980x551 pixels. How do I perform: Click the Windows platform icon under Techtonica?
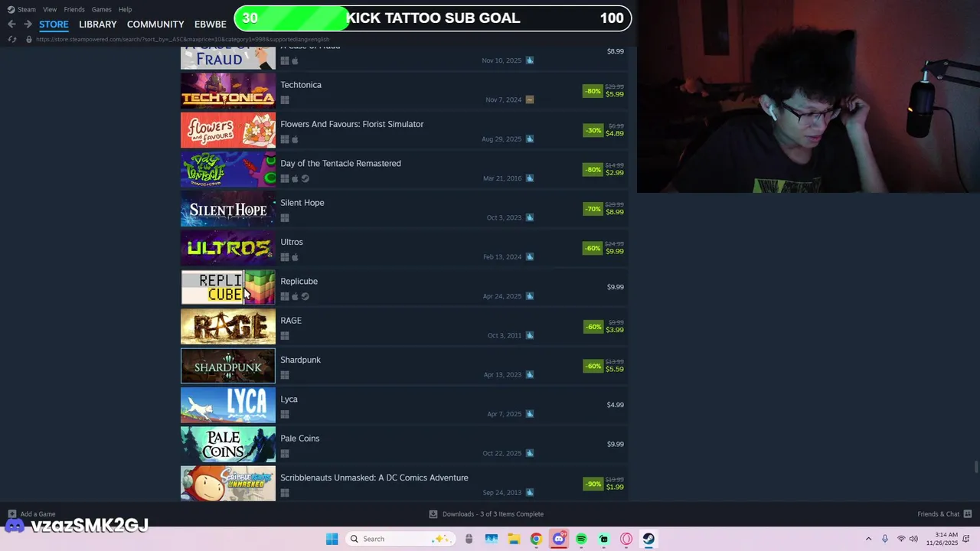[285, 100]
